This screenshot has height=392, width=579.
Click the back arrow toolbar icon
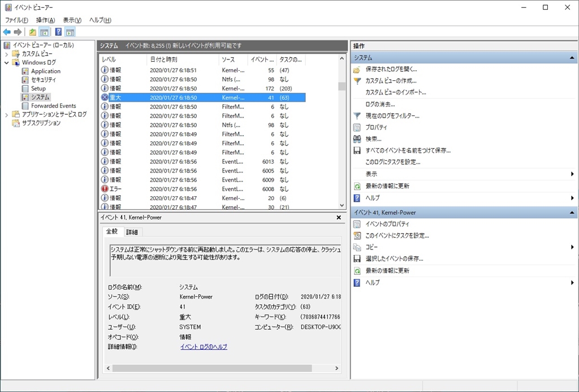point(7,32)
